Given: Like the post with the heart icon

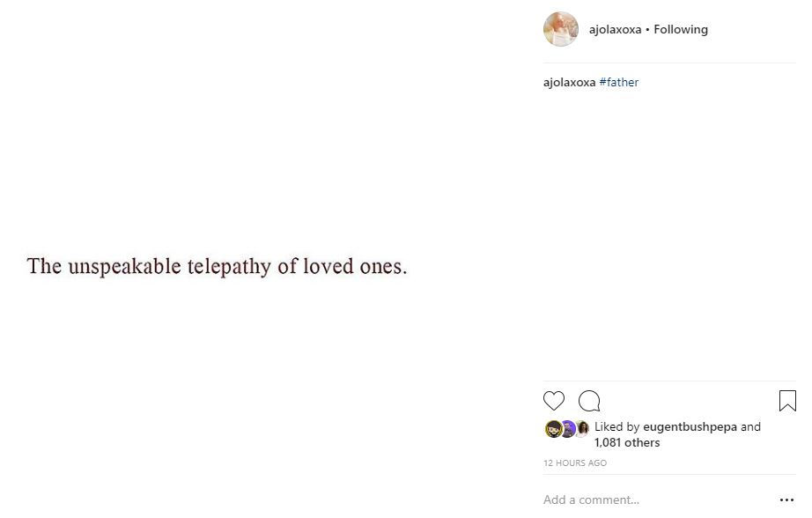Looking at the screenshot, I should click(554, 401).
